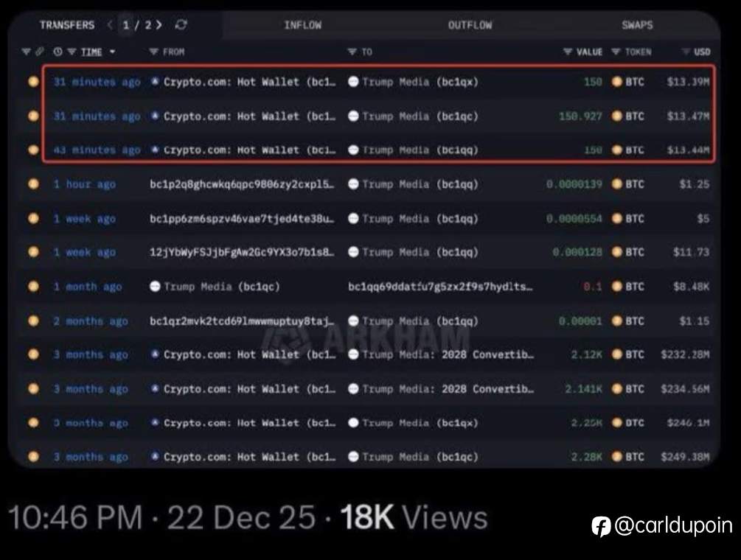
Task: Click the USD amount $11.73
Action: click(x=692, y=252)
